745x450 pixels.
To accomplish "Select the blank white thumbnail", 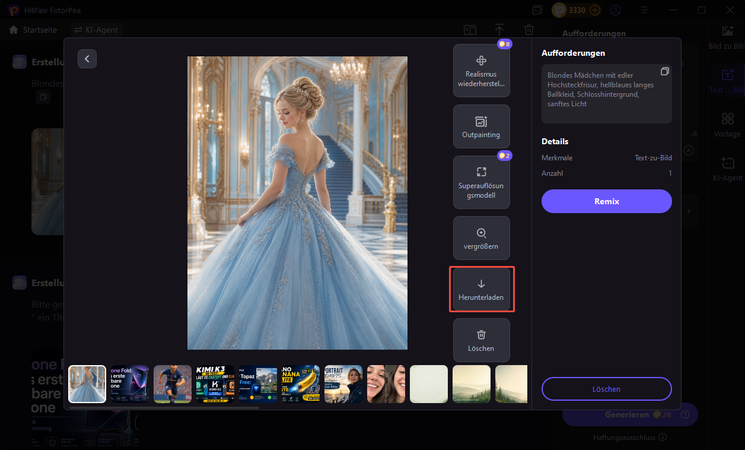I will click(429, 384).
